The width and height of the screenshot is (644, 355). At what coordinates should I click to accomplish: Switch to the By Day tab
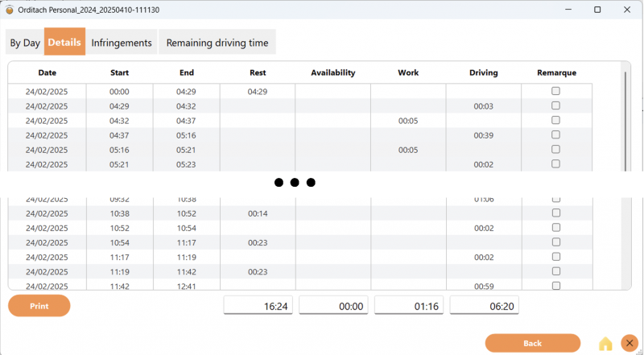(x=25, y=43)
